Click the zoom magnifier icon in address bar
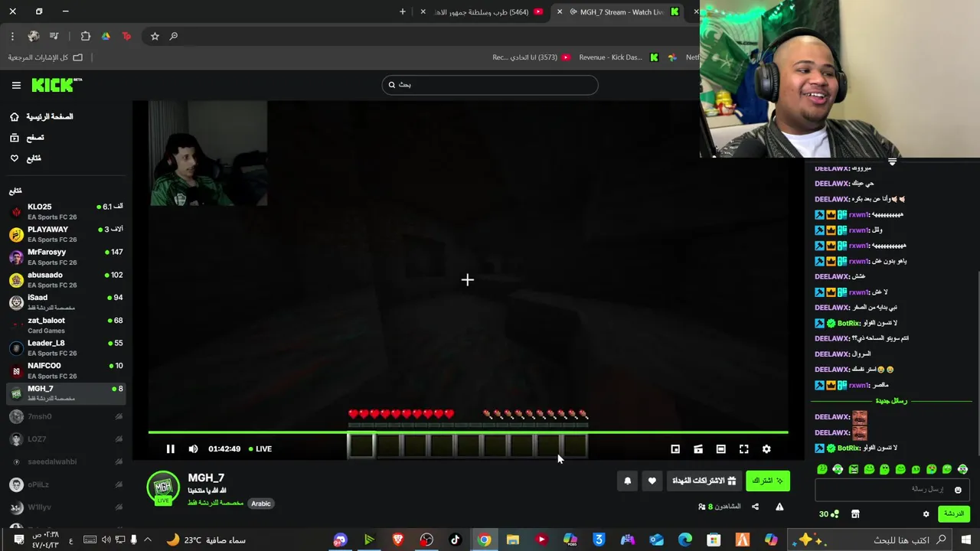This screenshot has width=980, height=551. point(174,36)
